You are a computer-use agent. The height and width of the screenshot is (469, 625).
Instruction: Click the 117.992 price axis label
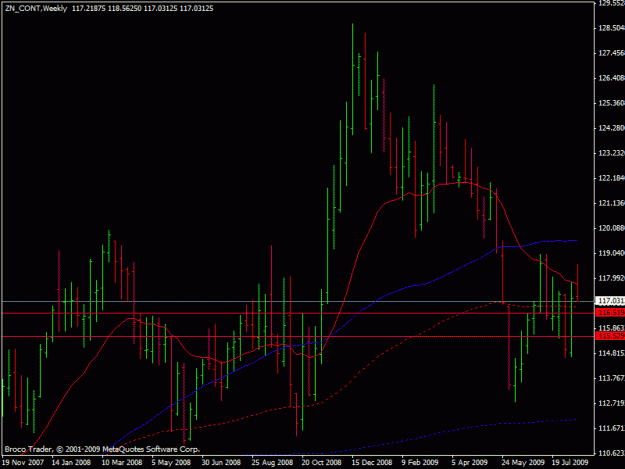coord(611,278)
